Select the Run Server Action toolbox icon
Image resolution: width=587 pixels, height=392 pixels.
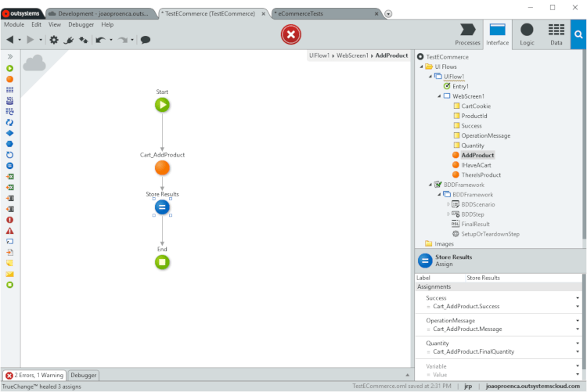tap(9, 79)
